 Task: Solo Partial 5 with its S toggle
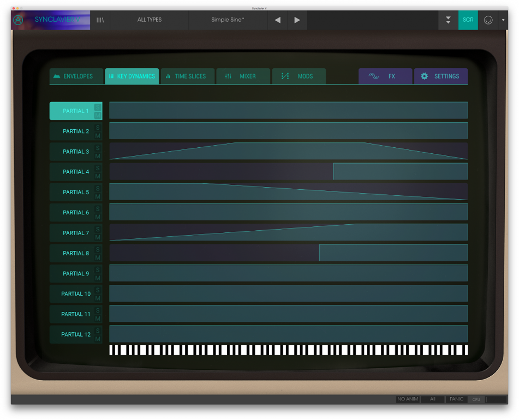coord(97,188)
